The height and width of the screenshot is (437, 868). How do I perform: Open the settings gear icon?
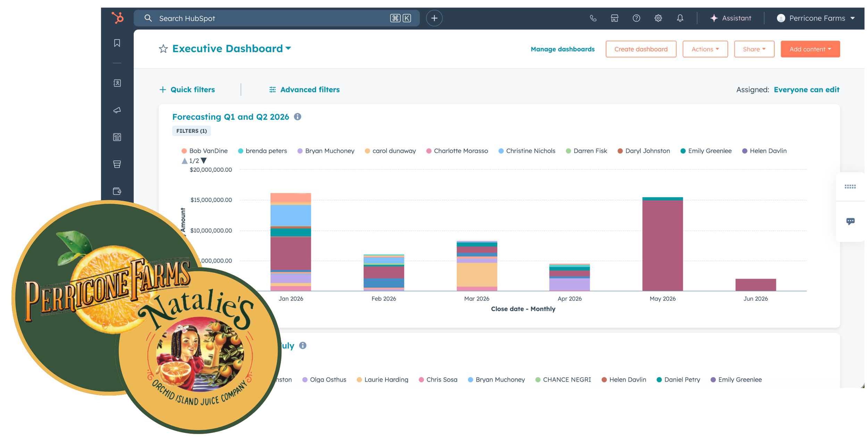658,18
